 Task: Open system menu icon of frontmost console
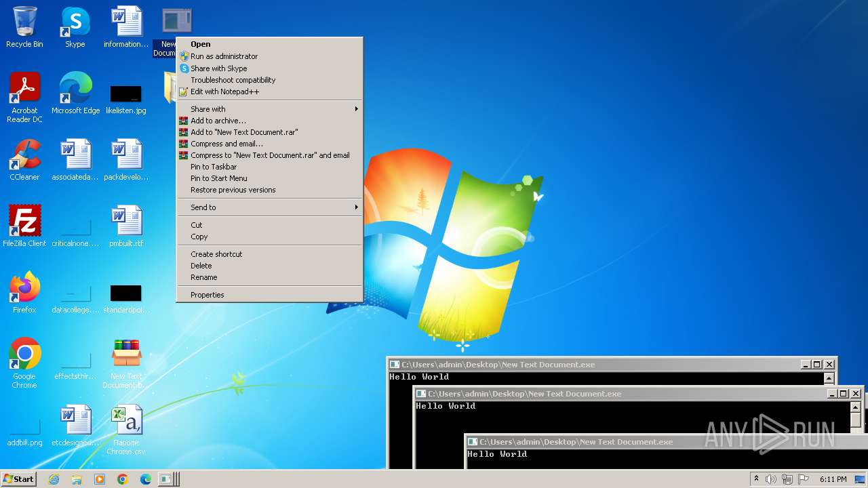pos(473,442)
